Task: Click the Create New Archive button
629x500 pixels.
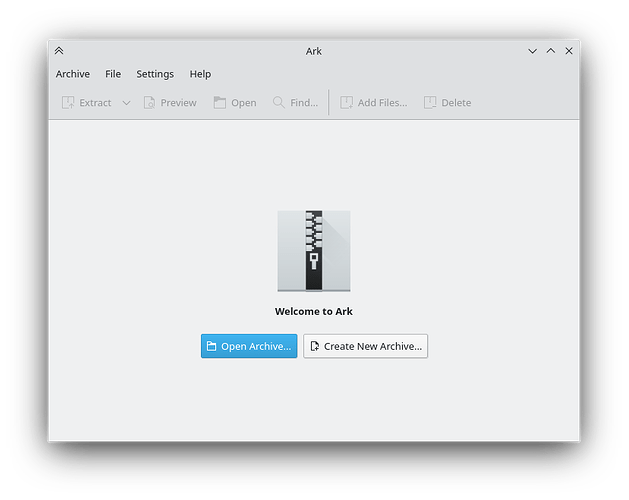Action: [365, 346]
